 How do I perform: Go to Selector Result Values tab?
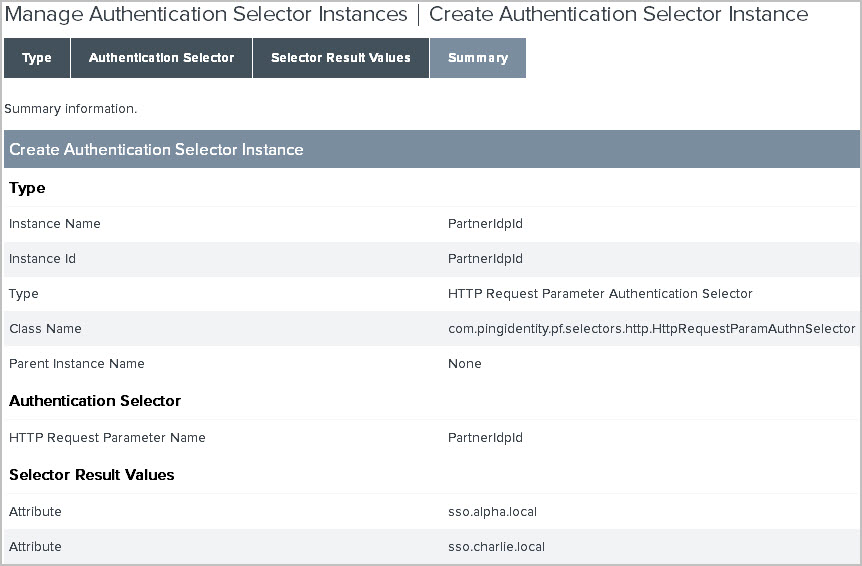[x=340, y=58]
